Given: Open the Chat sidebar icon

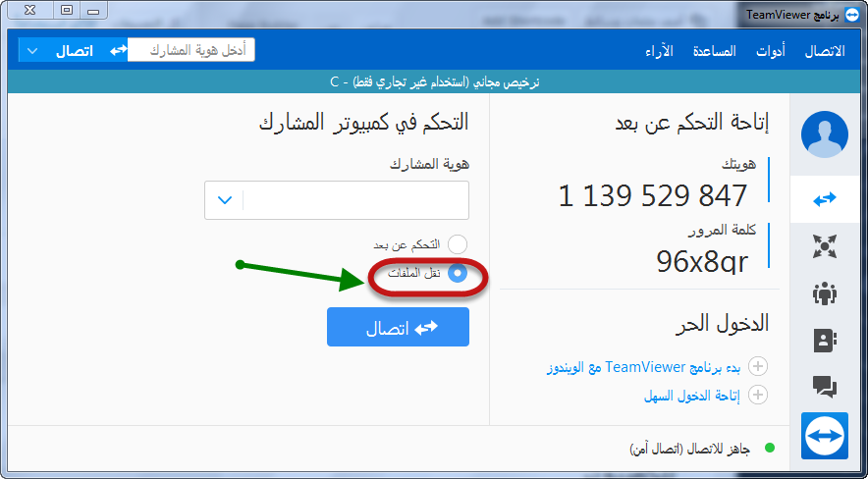Looking at the screenshot, I should tap(824, 387).
